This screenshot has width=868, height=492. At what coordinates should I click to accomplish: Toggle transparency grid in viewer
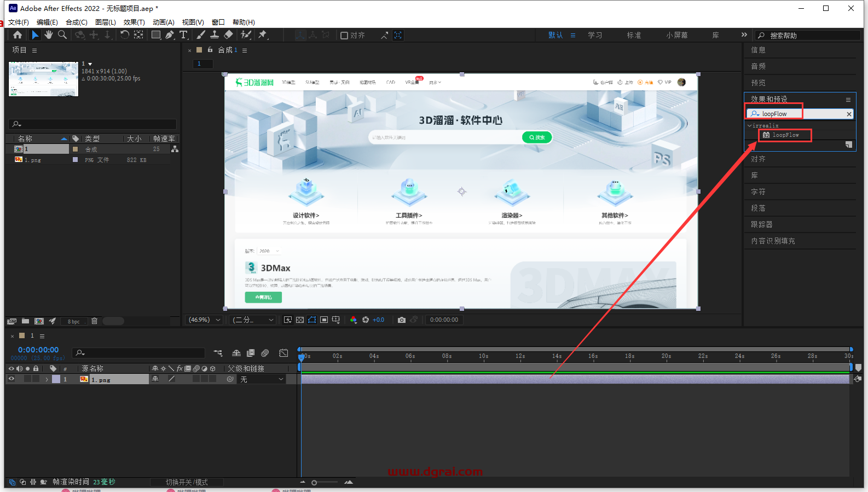(x=300, y=320)
